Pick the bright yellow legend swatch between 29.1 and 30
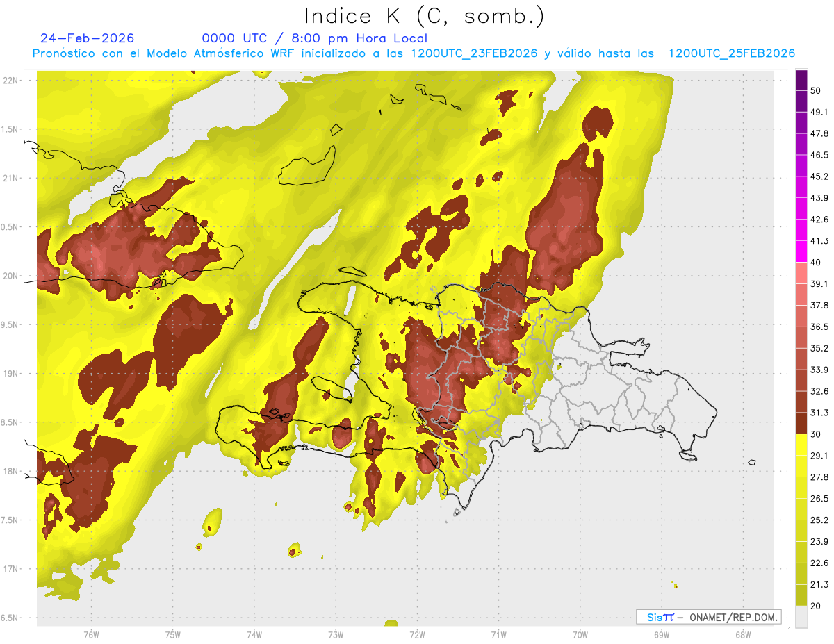834x644 pixels. pos(801,445)
